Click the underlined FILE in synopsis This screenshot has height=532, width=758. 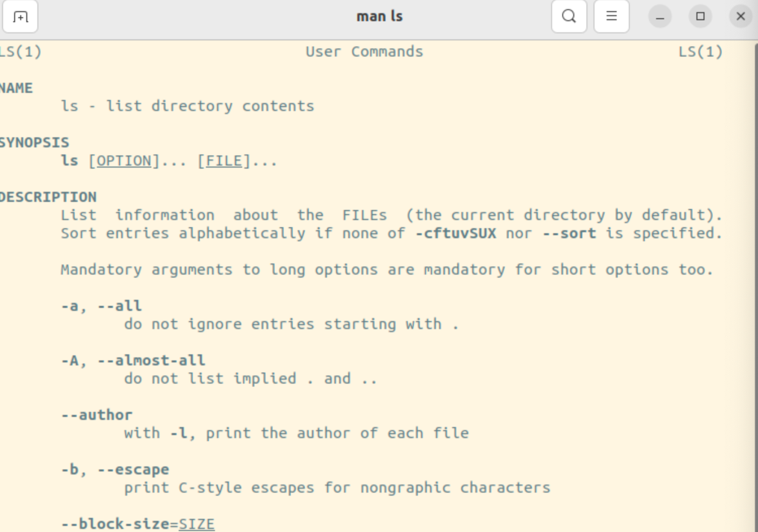224,161
